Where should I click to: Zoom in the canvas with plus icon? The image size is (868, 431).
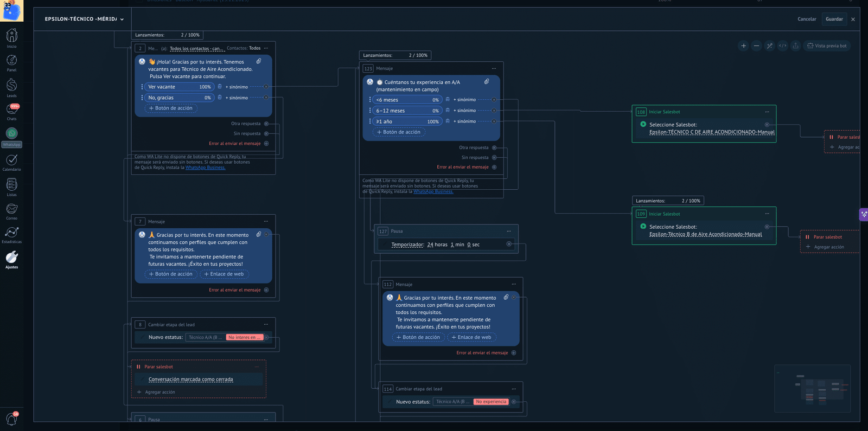[x=743, y=46]
